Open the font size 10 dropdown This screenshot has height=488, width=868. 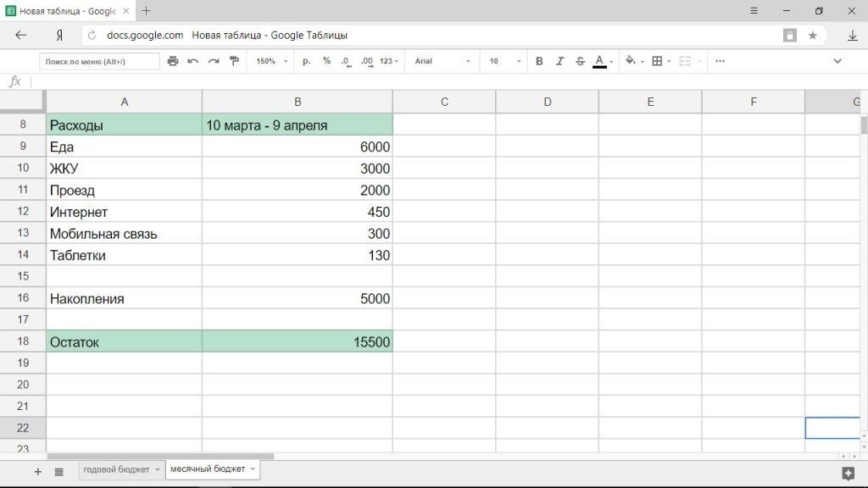click(x=505, y=61)
